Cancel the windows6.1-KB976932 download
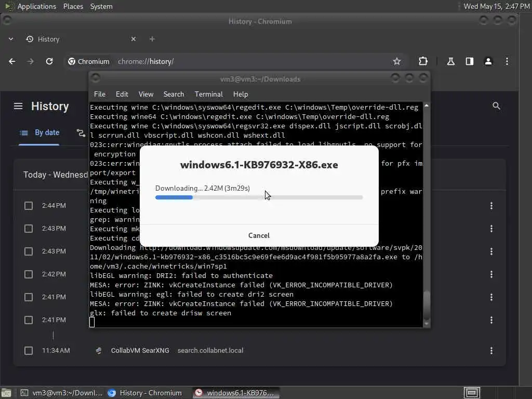 tap(259, 235)
